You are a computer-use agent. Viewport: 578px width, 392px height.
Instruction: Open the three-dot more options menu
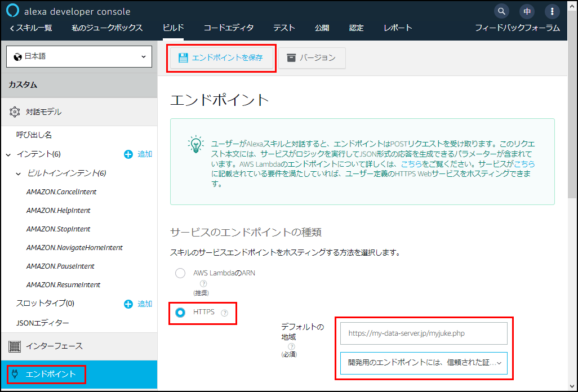(x=552, y=11)
